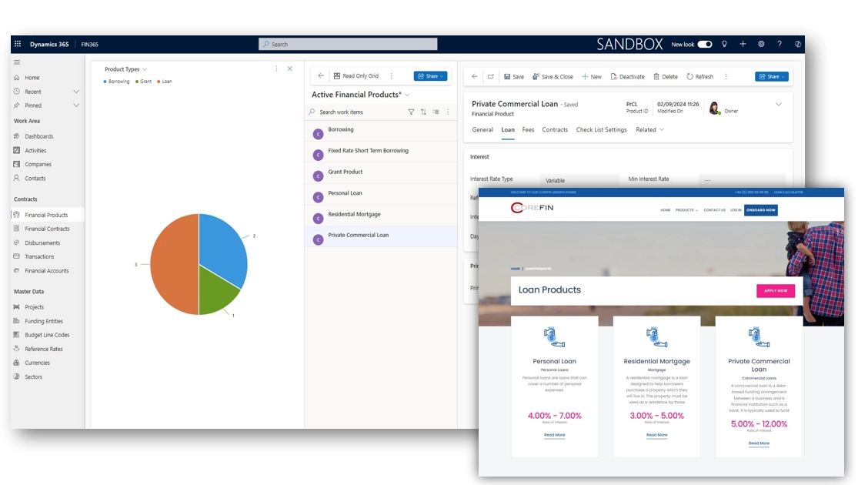Open the Help question mark icon
The image size is (868, 485).
point(780,45)
